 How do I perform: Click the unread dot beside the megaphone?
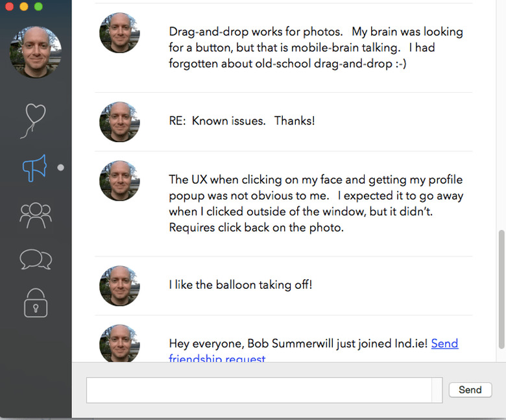point(61,167)
